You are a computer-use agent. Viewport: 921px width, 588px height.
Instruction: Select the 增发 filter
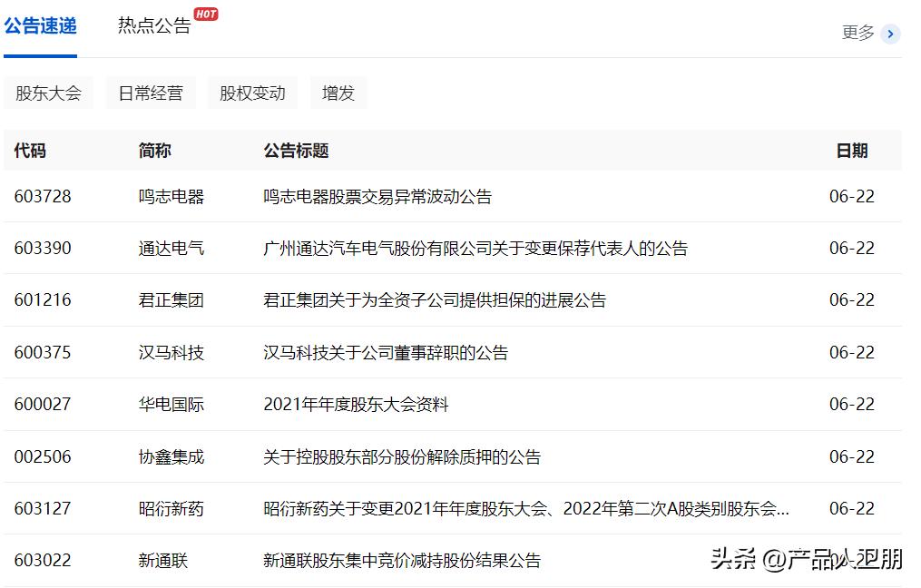click(338, 92)
